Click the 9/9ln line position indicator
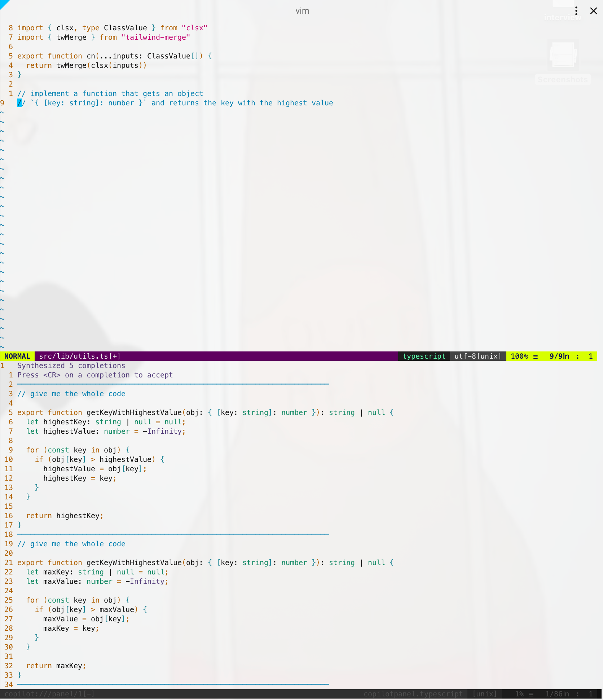 coord(559,356)
